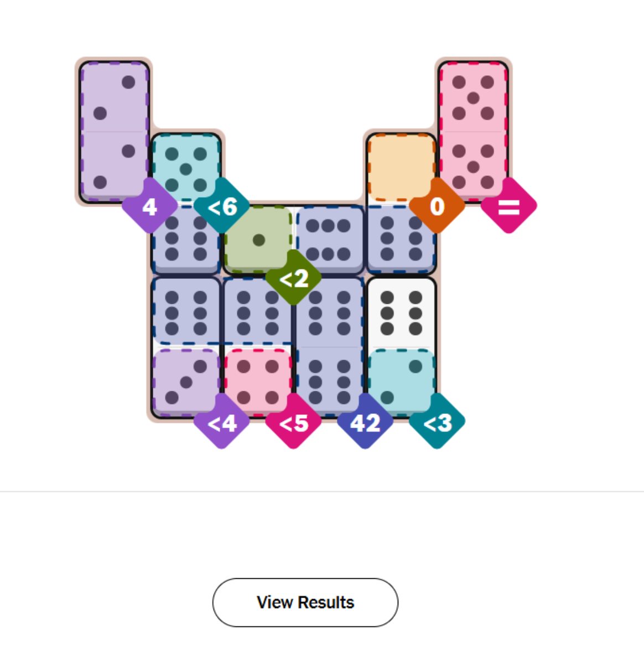Click the pink "<5" diamond badge
This screenshot has height=664, width=644.
[293, 423]
